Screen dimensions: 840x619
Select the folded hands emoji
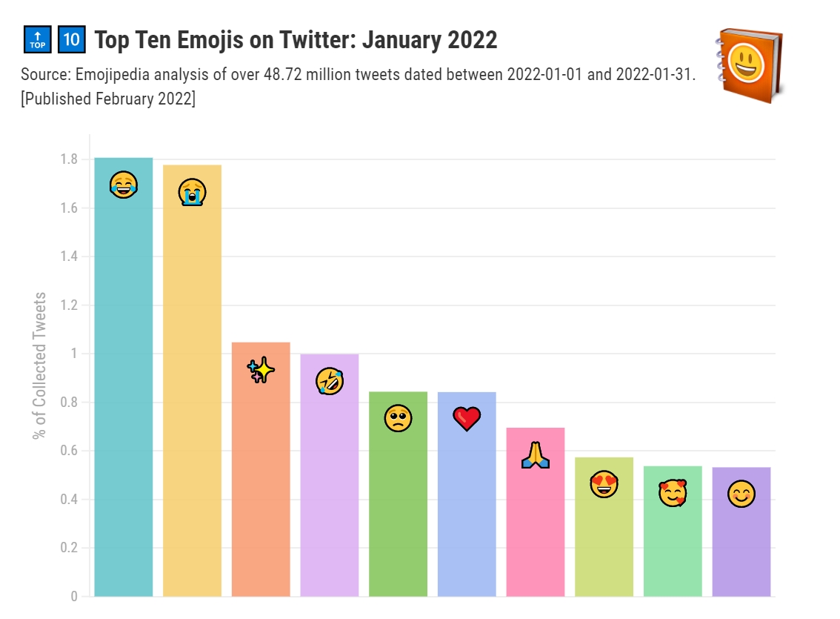pos(535,454)
